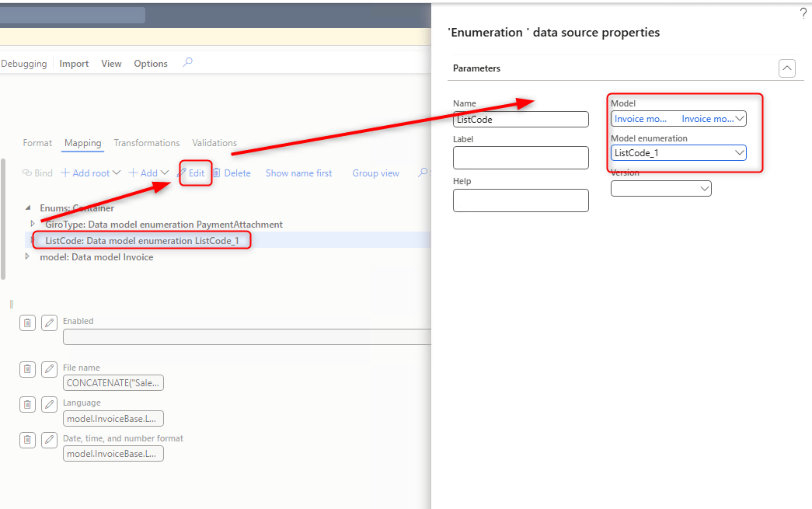812x509 pixels.
Task: Select the model: Data model Invoice node
Action: pos(96,257)
